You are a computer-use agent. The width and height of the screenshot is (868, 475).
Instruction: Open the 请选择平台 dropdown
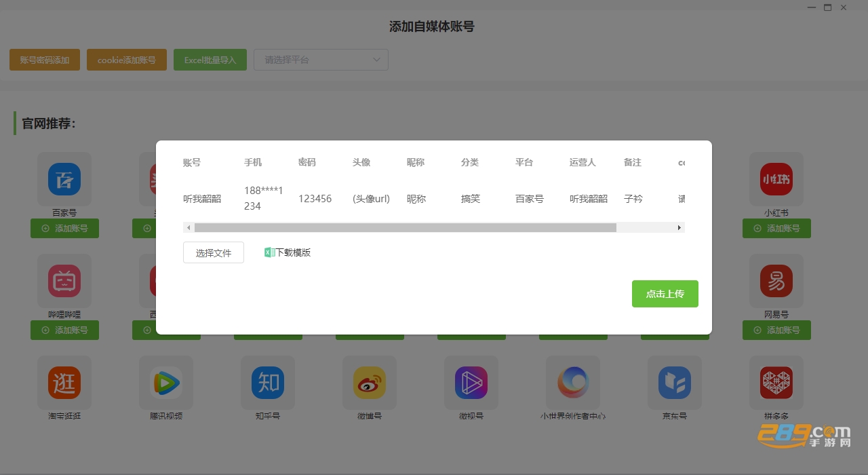[321, 60]
